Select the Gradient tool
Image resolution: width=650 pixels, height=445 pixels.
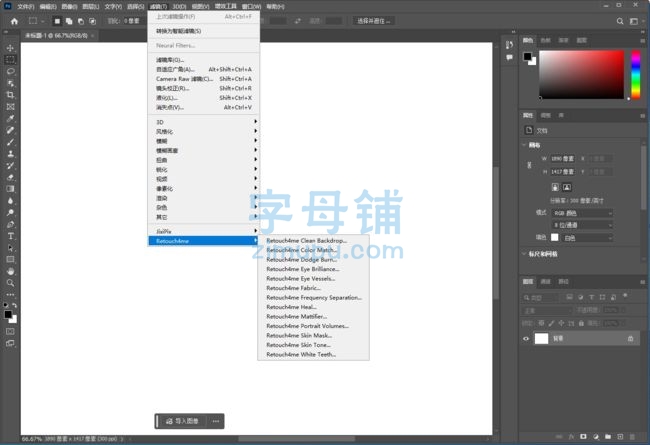10,189
